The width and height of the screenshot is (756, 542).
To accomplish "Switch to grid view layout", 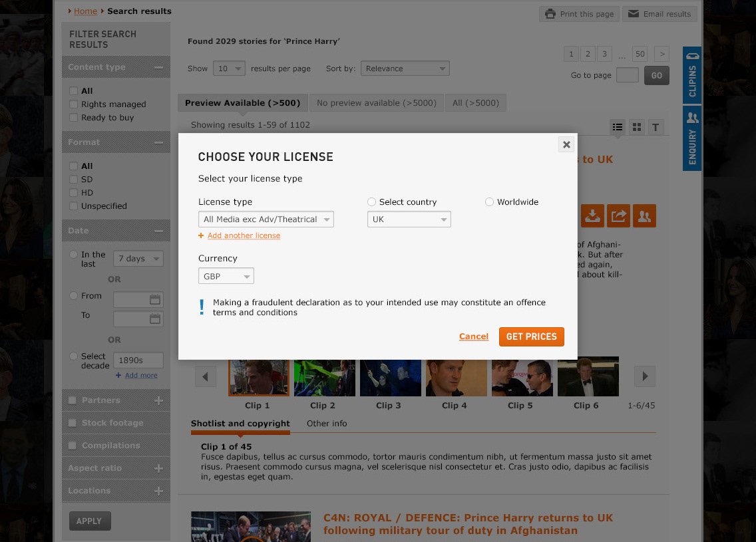I will tap(636, 126).
